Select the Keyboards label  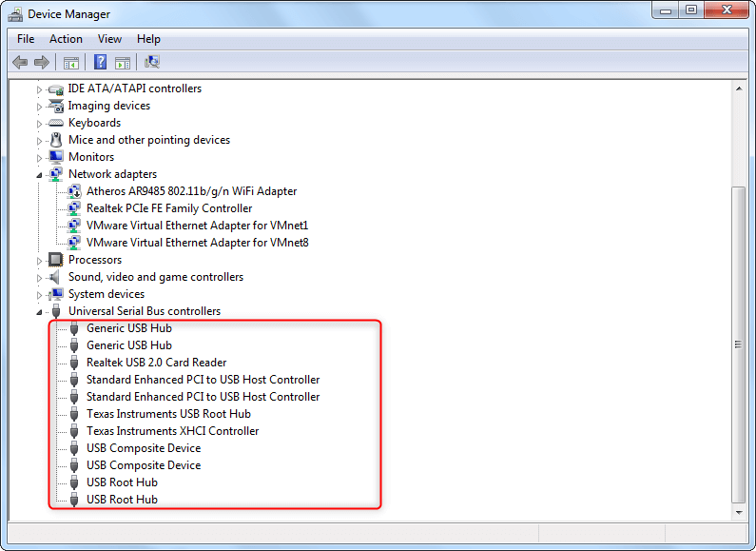(94, 123)
